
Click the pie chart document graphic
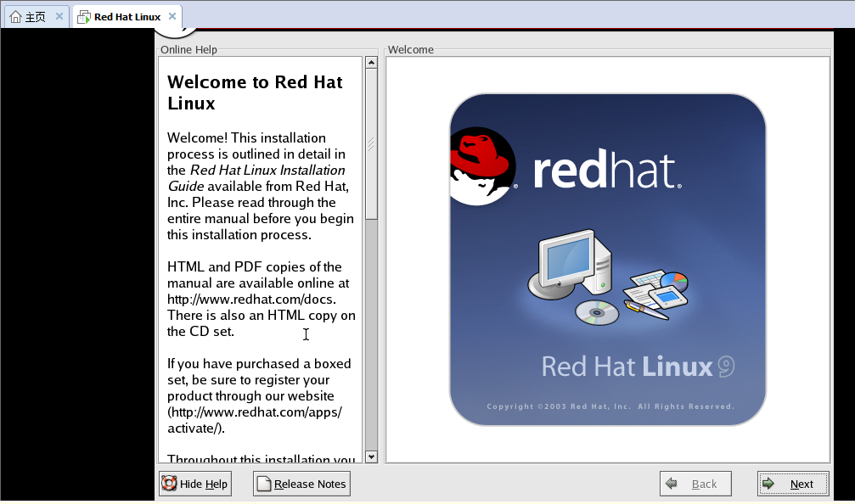click(x=674, y=282)
